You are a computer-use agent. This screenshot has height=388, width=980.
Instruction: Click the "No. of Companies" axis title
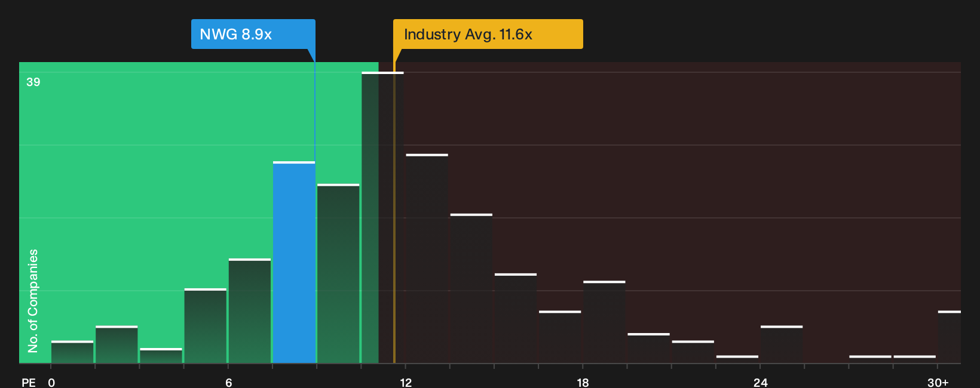pos(33,301)
